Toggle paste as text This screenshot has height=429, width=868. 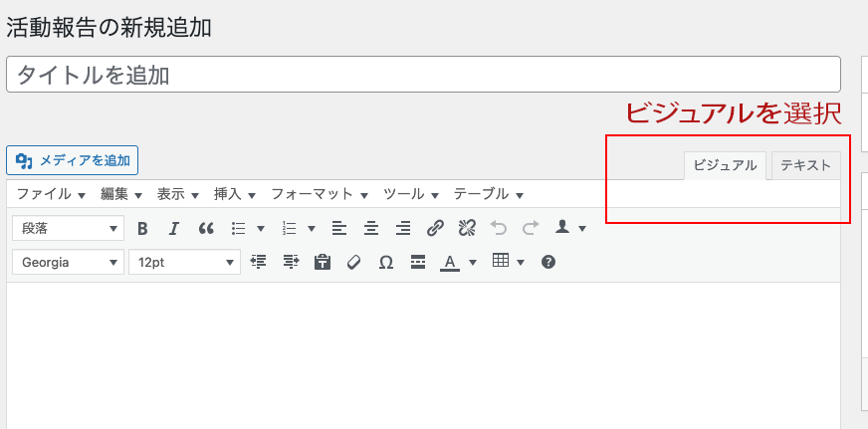tap(323, 262)
